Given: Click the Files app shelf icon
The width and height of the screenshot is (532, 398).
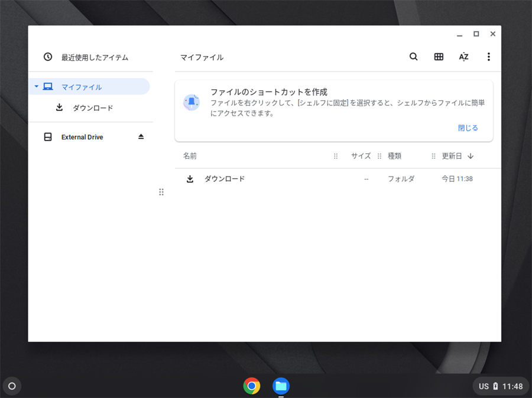Looking at the screenshot, I should (x=281, y=386).
